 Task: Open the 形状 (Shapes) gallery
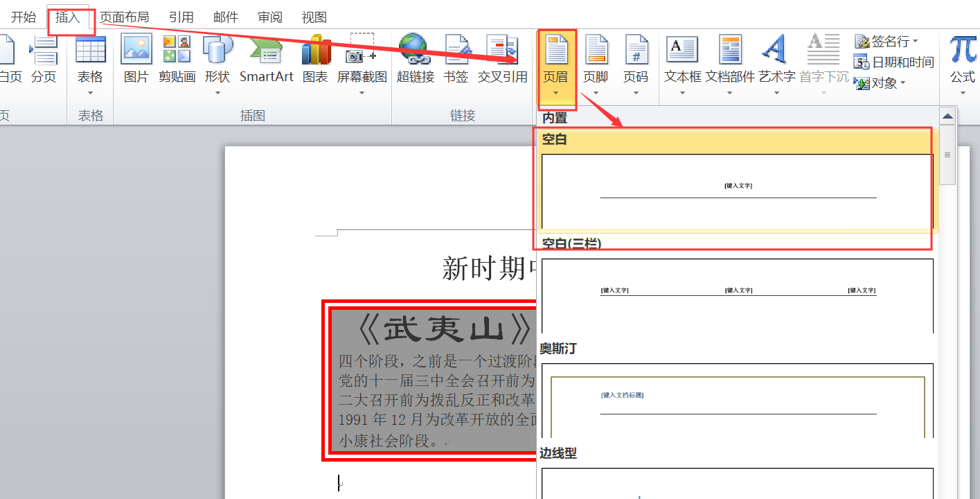pos(217,66)
